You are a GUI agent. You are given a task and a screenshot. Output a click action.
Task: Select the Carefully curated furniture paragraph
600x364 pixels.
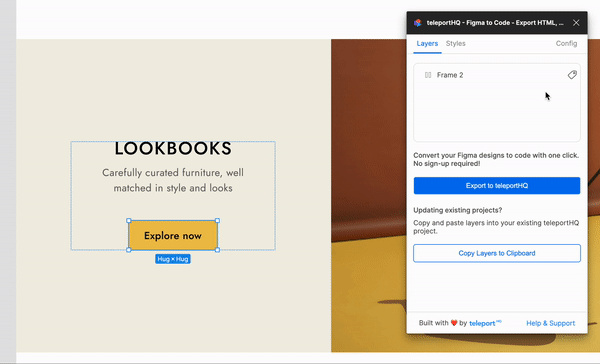[x=173, y=180]
